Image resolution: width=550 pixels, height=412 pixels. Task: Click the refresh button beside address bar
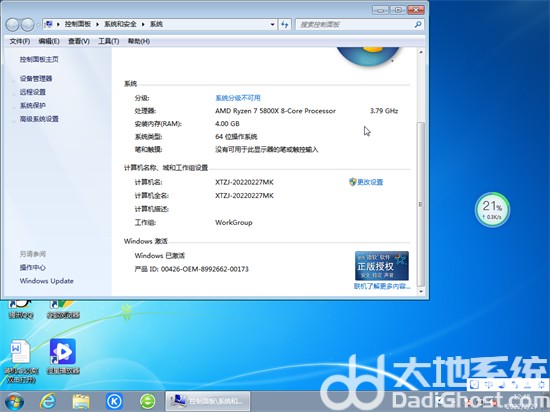(x=284, y=25)
